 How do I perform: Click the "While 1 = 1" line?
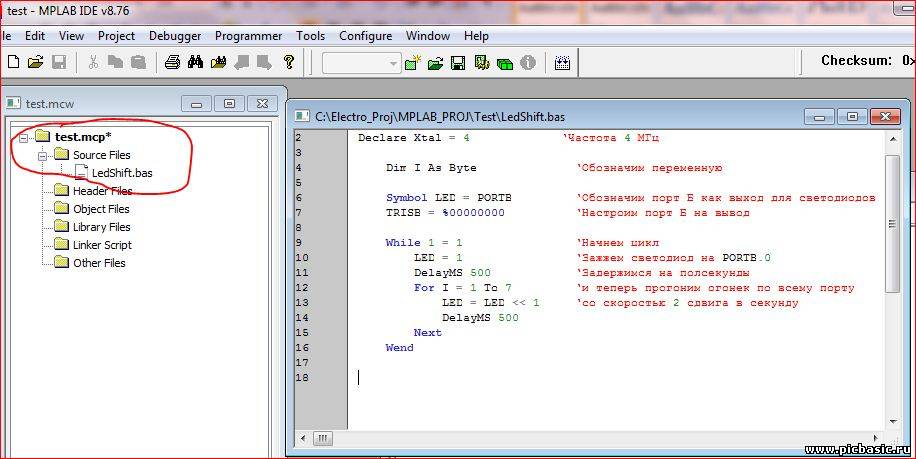click(x=424, y=243)
